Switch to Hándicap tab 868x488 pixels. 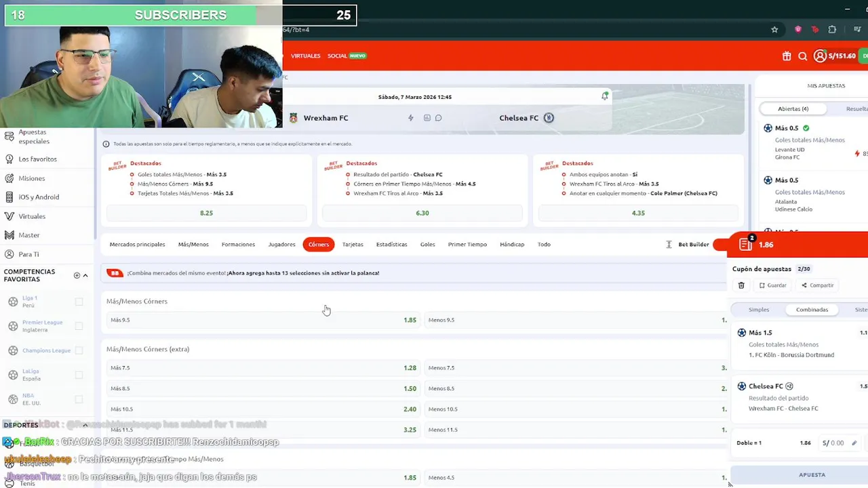click(x=512, y=245)
